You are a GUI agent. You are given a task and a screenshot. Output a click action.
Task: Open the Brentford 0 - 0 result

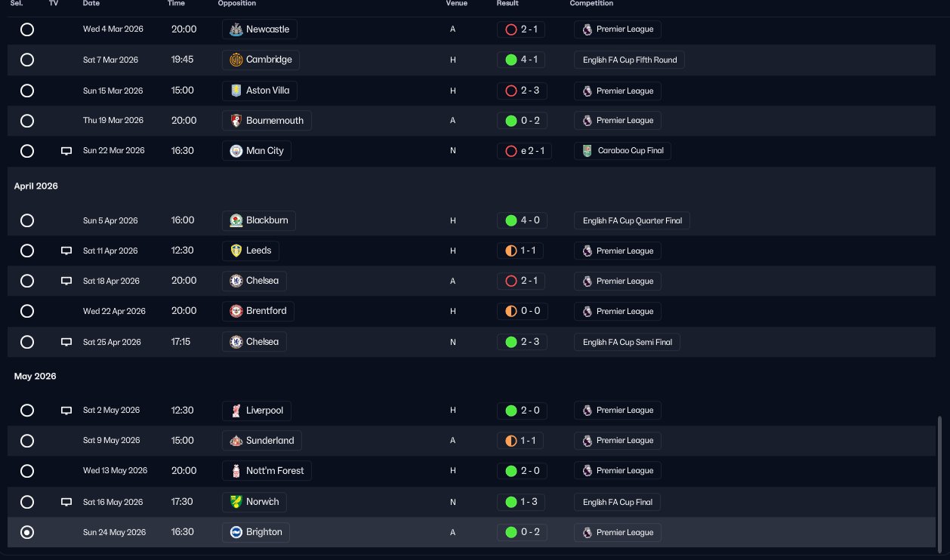coord(521,311)
